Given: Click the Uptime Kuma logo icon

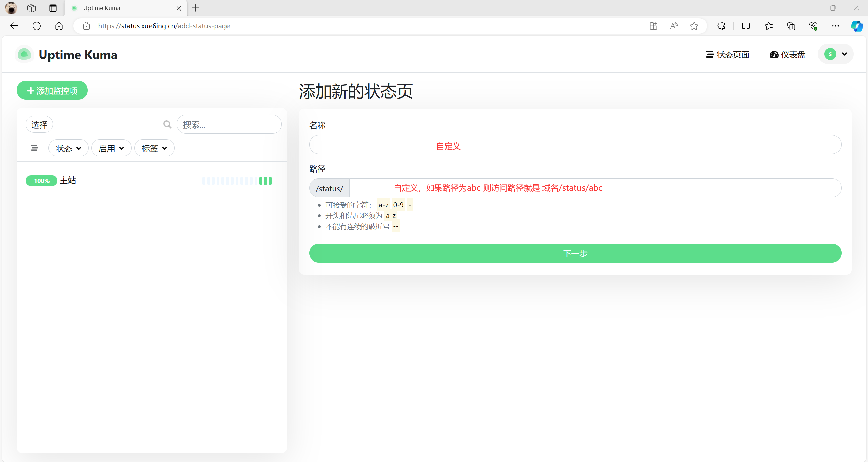Looking at the screenshot, I should 24,54.
